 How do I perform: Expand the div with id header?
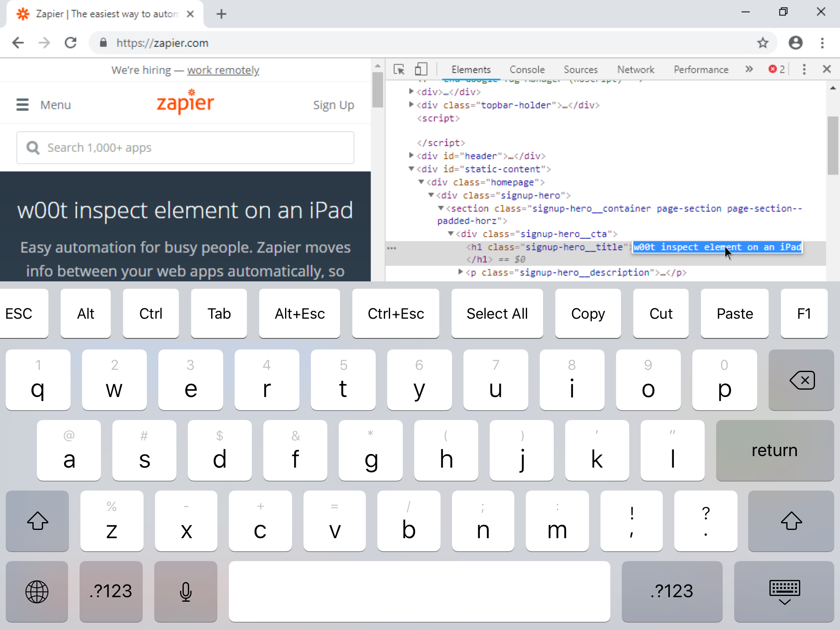pyautogui.click(x=411, y=156)
